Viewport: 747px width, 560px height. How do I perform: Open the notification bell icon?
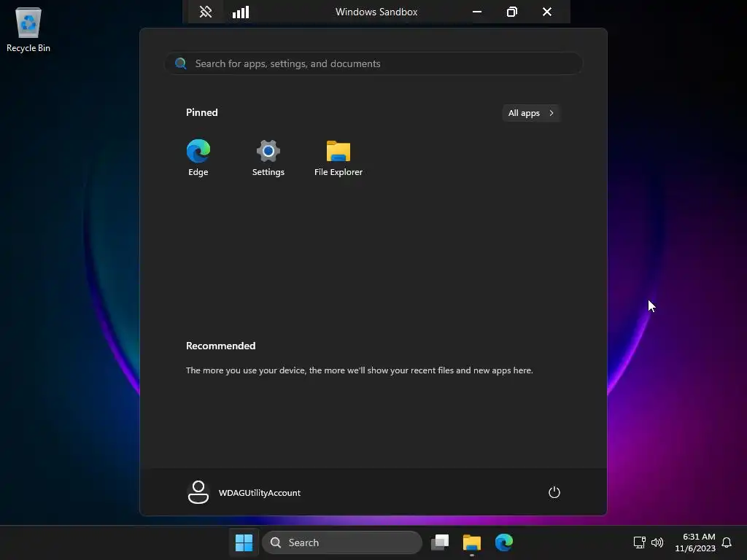pos(727,542)
